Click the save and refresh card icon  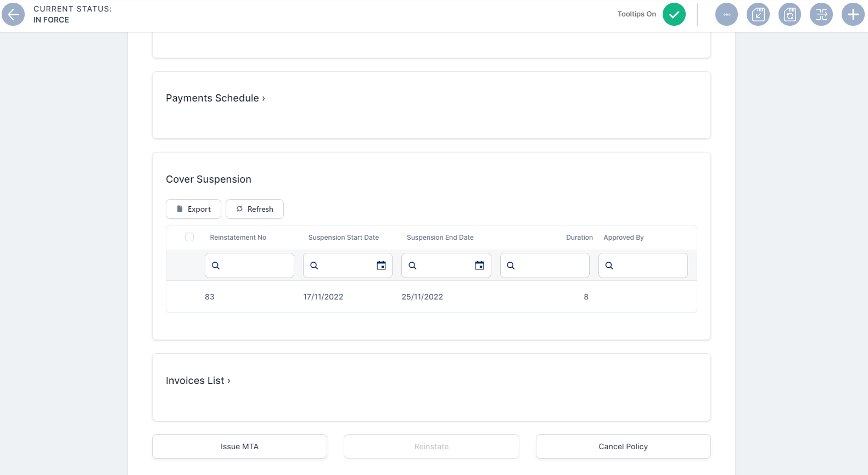pos(789,14)
